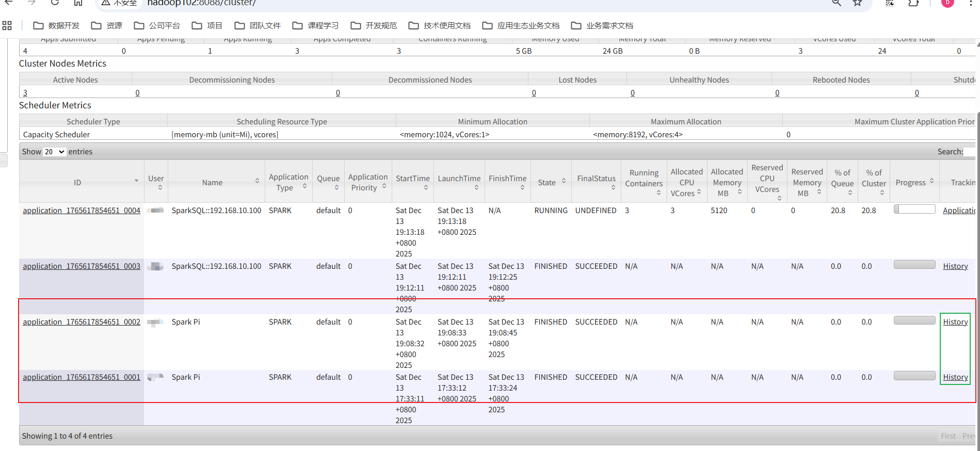Image resolution: width=980 pixels, height=451 pixels.
Task: Sort by Application Type column
Action: pos(288,181)
